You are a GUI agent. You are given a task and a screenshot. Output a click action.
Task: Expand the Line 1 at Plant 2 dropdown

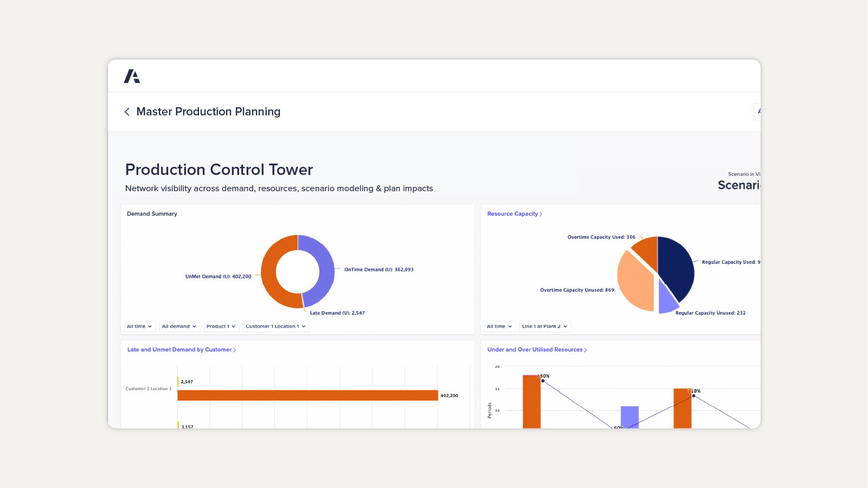[x=545, y=327]
